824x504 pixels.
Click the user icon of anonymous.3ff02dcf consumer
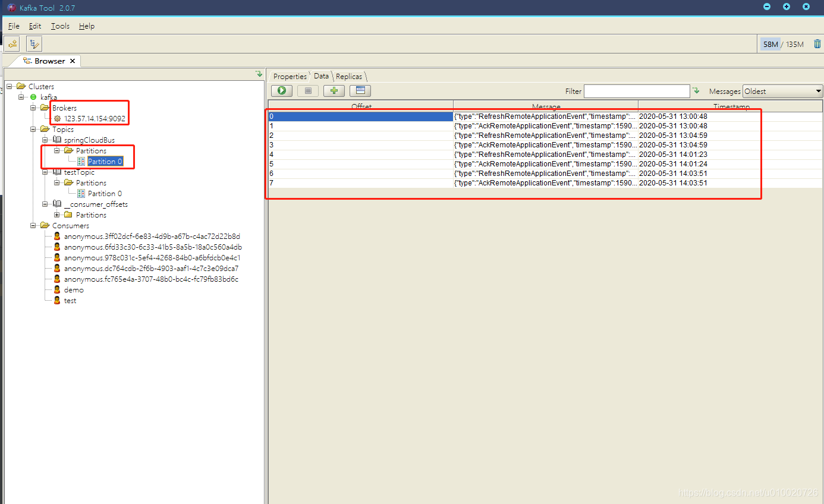[x=57, y=236]
